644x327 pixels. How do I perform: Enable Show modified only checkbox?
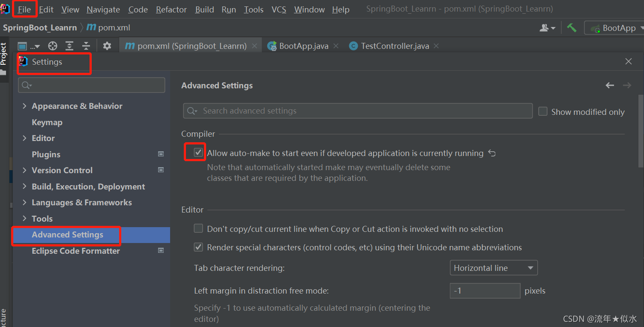click(x=543, y=111)
